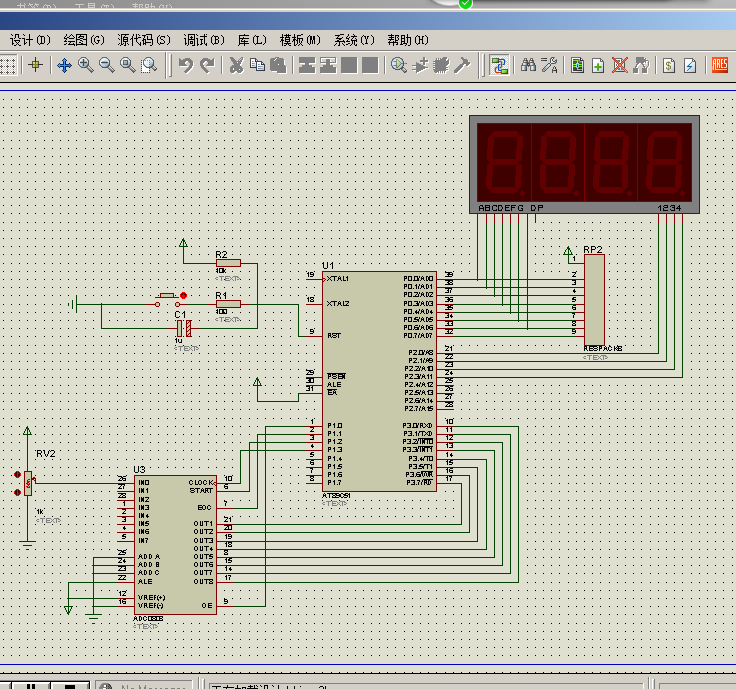Click the block copy icon
The image size is (736, 689).
pos(307,65)
